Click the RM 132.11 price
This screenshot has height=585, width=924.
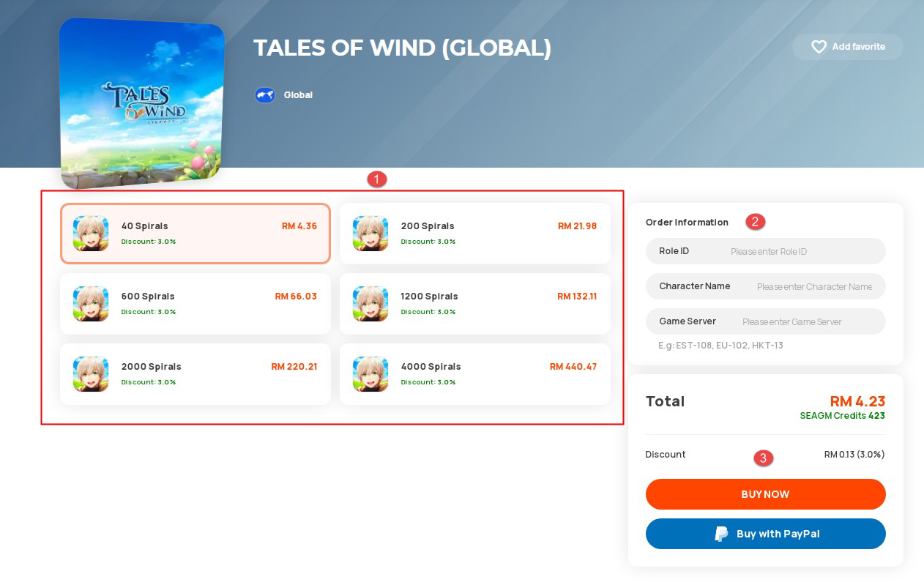(x=577, y=297)
